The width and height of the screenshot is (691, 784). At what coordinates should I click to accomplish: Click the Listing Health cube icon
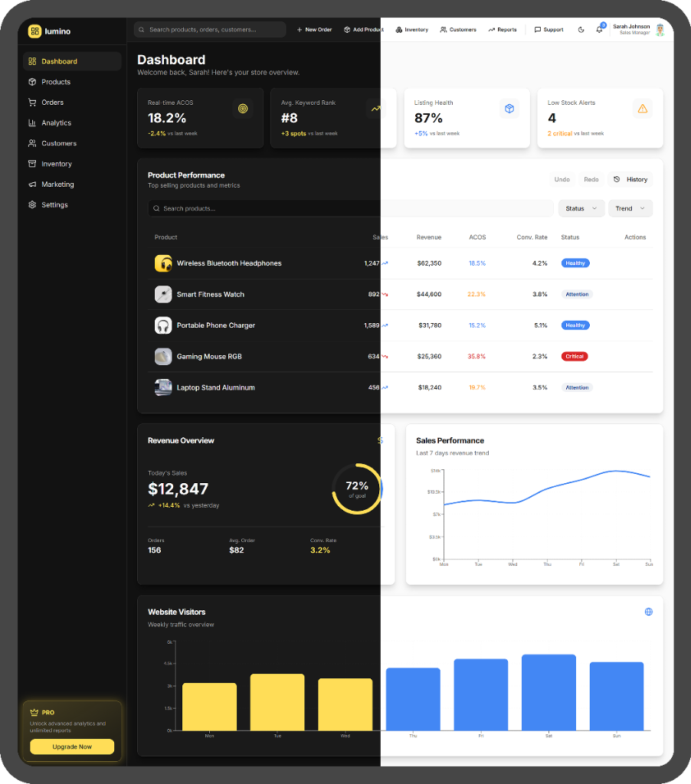point(509,108)
